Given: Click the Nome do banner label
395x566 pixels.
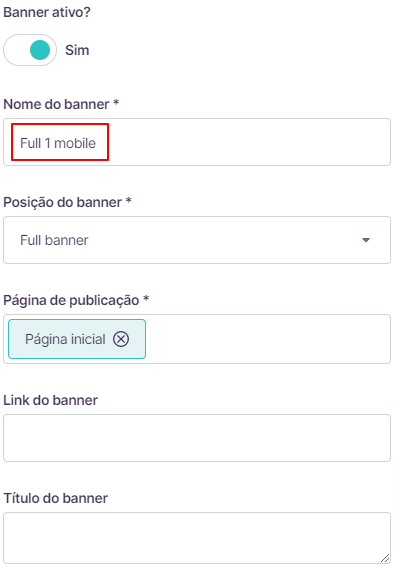Looking at the screenshot, I should pyautogui.click(x=61, y=104).
